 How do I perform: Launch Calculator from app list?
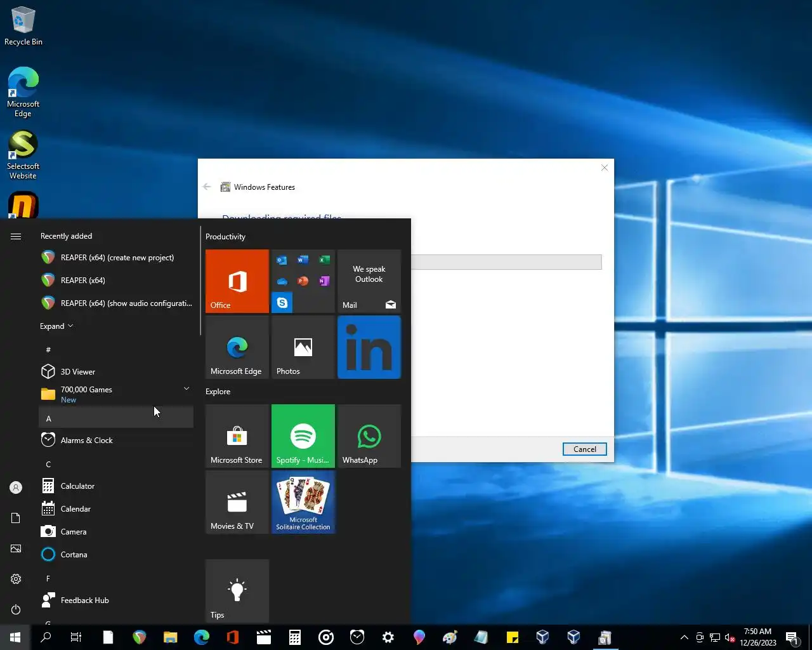tap(116, 486)
